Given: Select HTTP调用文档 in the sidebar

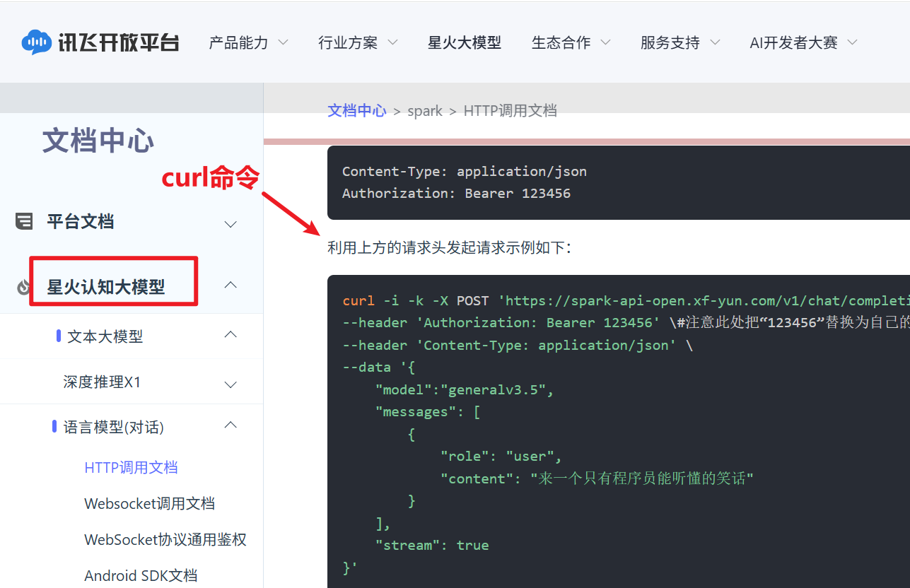Looking at the screenshot, I should (x=131, y=468).
